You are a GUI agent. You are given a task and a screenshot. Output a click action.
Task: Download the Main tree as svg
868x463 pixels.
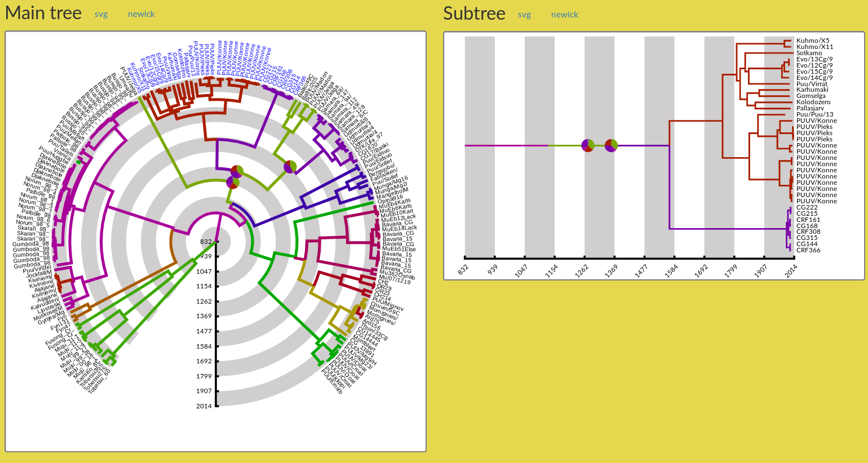101,14
